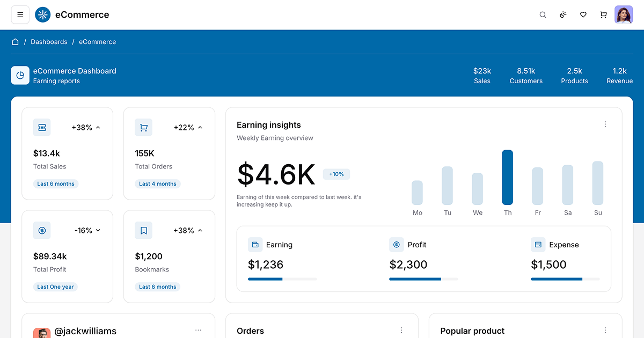The height and width of the screenshot is (338, 644).
Task: Open the wishlist heart icon
Action: click(x=583, y=15)
